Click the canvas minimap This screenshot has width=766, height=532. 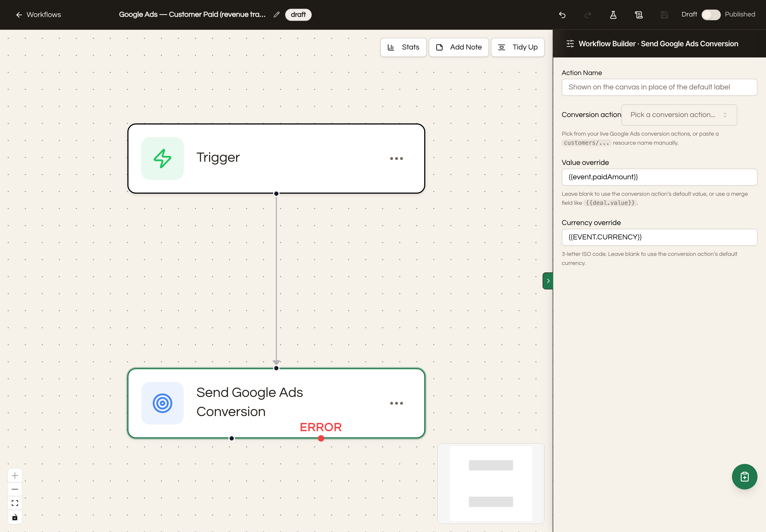click(x=491, y=483)
